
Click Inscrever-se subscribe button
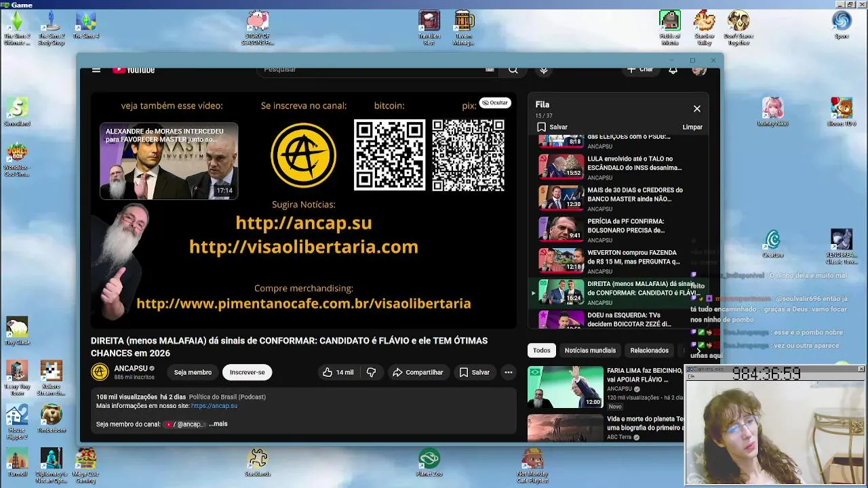coord(247,372)
